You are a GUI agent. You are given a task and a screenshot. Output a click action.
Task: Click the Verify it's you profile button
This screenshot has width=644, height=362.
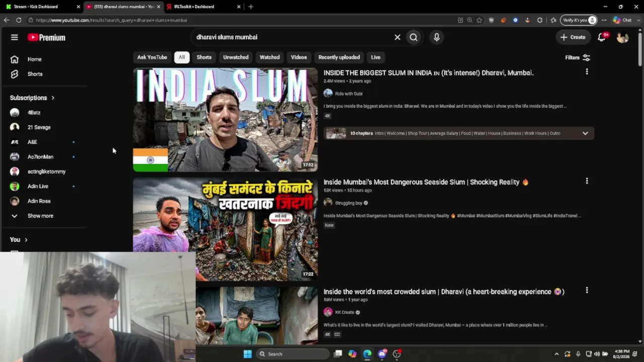[x=579, y=20]
